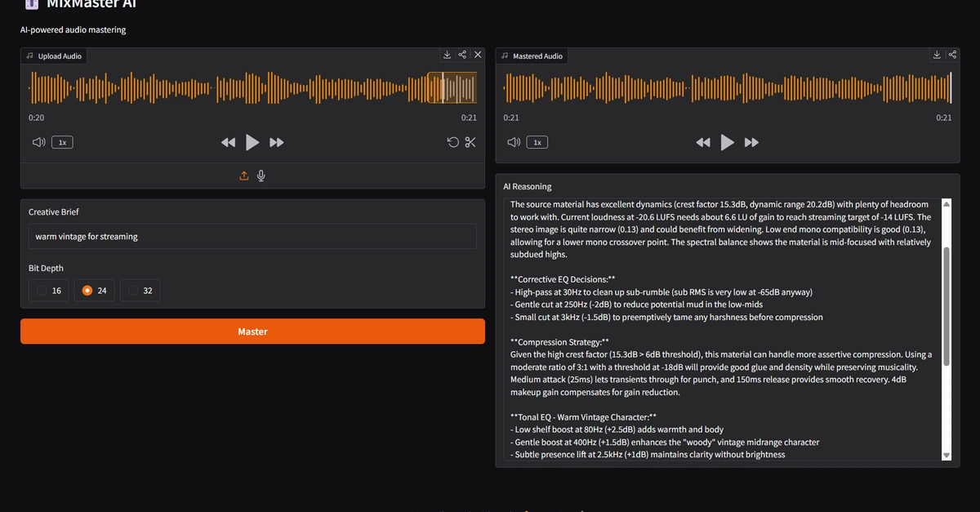This screenshot has height=512, width=980.
Task: Share the mastered audio
Action: [x=952, y=55]
